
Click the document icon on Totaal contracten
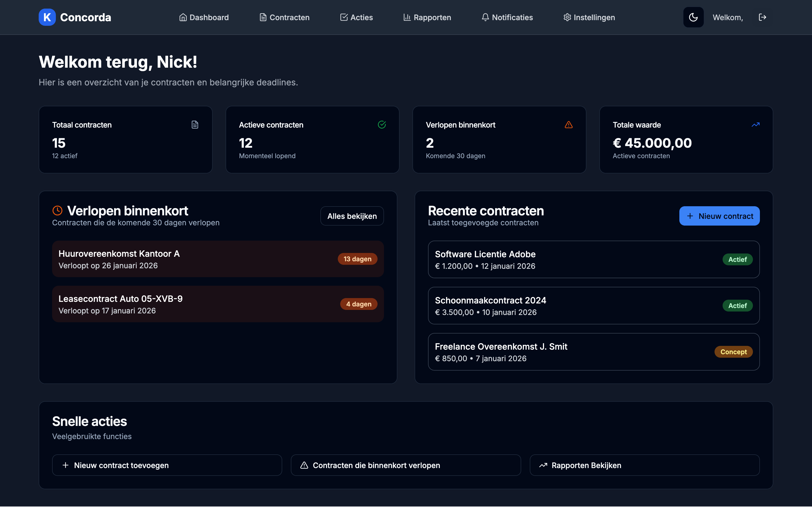click(195, 124)
